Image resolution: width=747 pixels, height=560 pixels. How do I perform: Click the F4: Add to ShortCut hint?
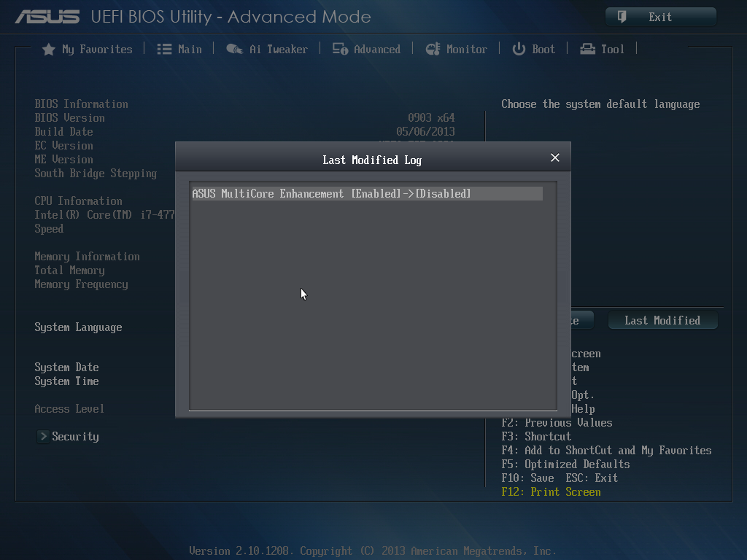(x=606, y=451)
